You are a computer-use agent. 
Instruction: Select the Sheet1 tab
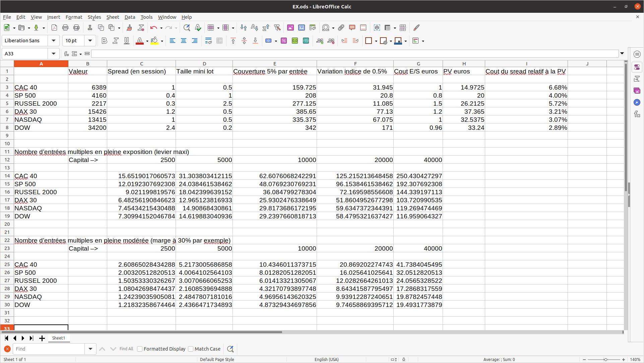click(59, 338)
